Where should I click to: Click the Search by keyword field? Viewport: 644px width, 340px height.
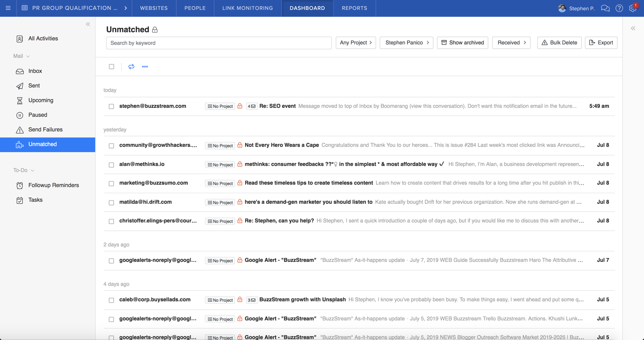pos(219,43)
